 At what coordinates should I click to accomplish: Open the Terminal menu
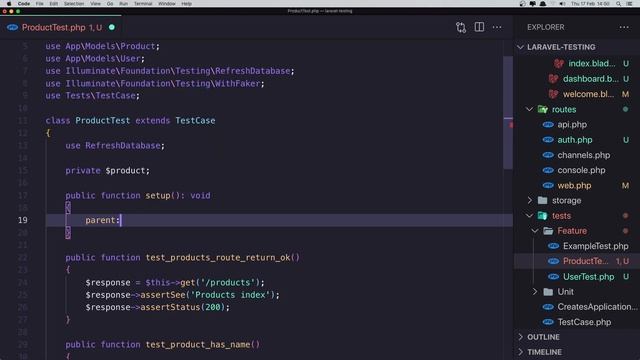(143, 4)
